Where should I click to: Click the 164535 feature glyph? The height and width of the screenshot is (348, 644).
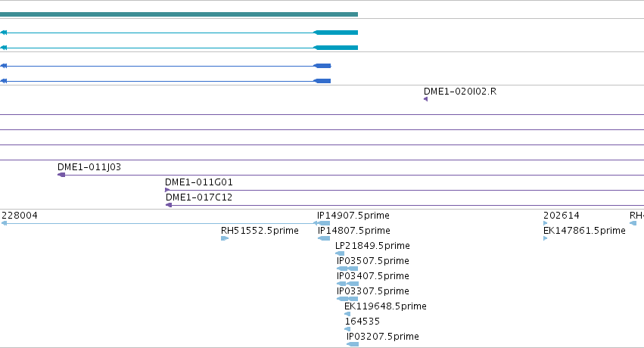tap(347, 329)
